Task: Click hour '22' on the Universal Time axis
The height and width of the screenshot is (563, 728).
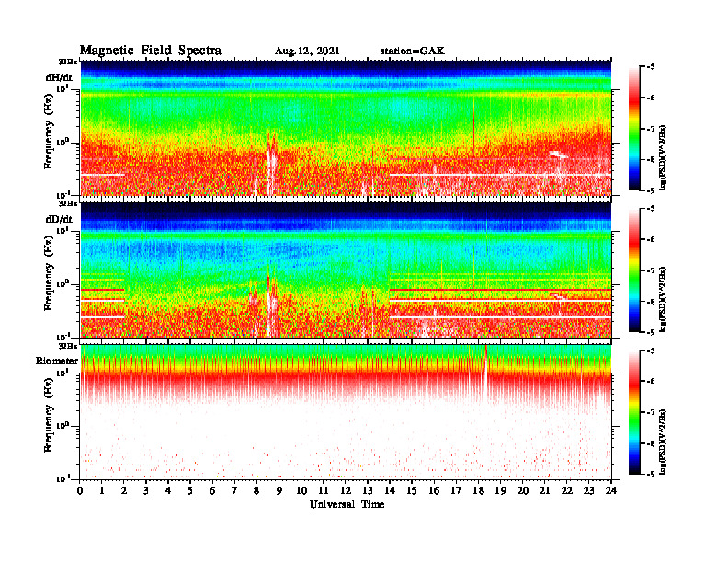Action: tap(567, 490)
